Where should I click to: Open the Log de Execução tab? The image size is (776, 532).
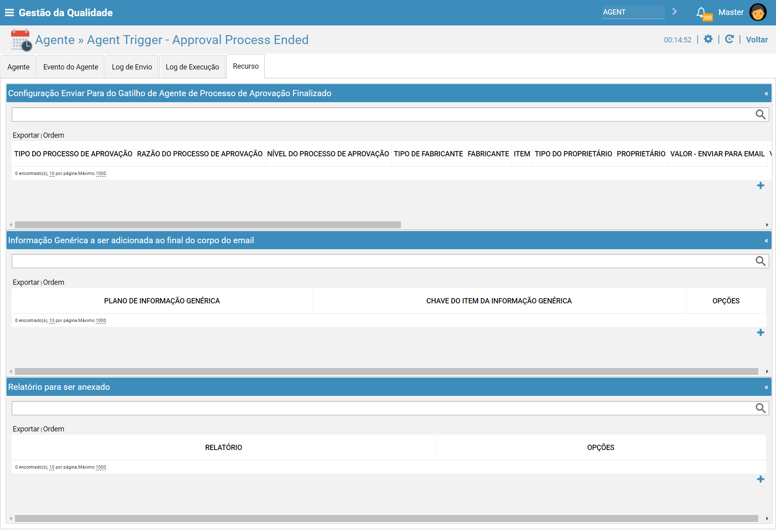click(192, 67)
